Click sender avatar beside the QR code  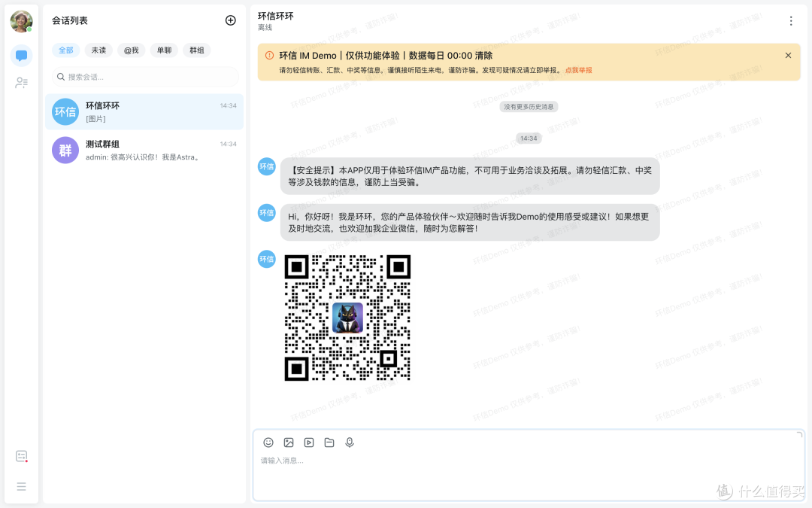(x=267, y=259)
